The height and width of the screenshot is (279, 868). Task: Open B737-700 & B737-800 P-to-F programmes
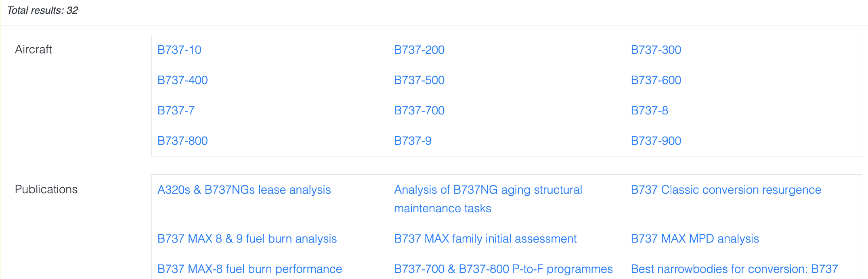tap(503, 269)
